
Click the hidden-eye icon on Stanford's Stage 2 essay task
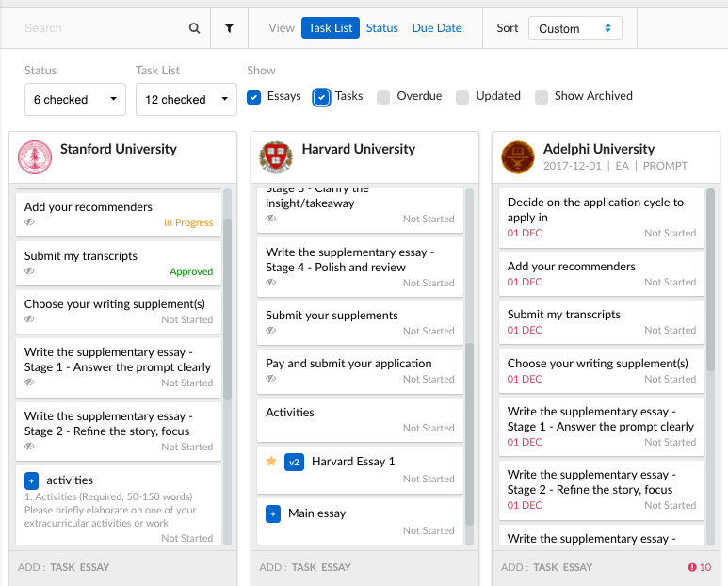30,447
